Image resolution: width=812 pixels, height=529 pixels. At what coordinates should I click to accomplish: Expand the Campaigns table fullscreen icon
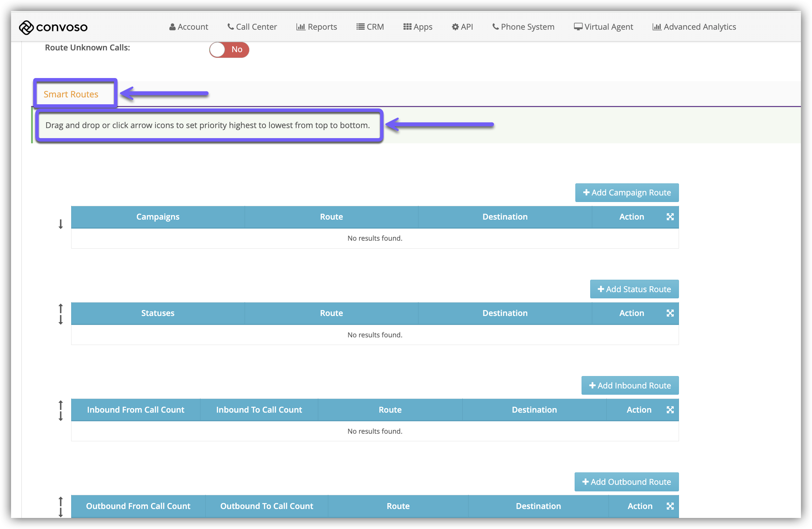point(670,217)
